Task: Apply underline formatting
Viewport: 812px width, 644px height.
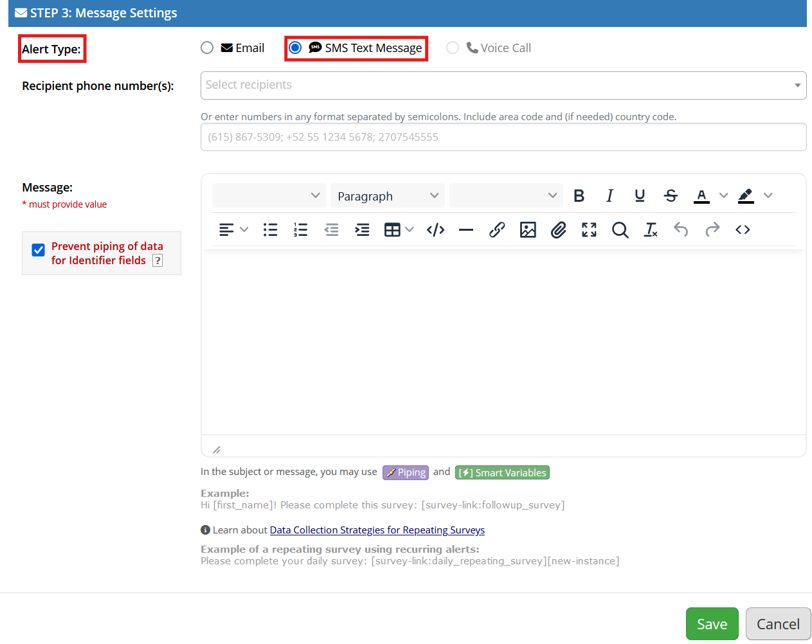Action: pos(640,196)
